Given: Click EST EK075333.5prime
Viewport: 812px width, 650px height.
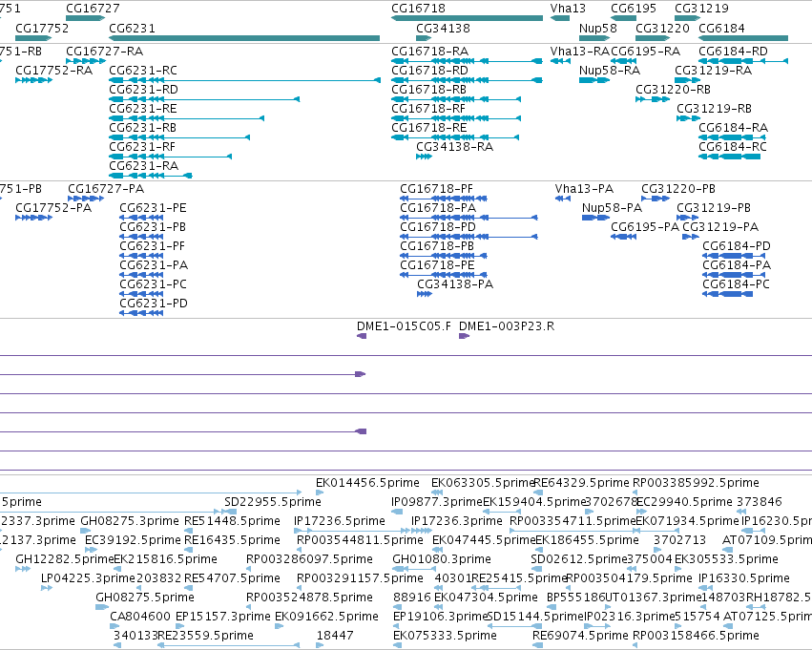Looking at the screenshot, I should point(397,645).
